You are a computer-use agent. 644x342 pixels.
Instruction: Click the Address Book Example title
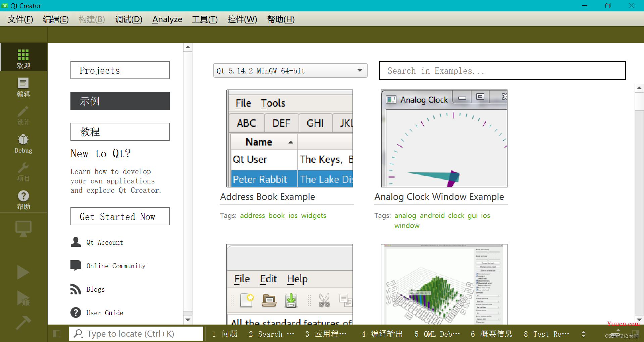click(267, 197)
